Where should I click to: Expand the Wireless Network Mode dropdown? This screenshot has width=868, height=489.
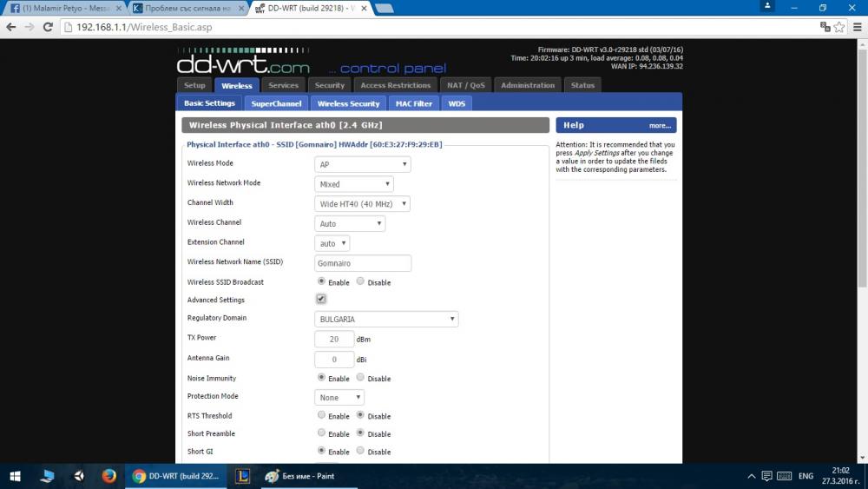pyautogui.click(x=354, y=184)
